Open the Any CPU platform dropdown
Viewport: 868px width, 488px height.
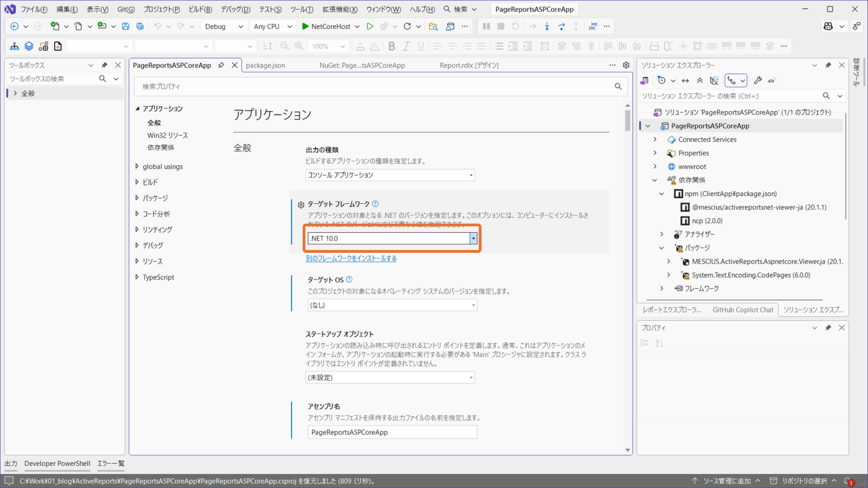click(273, 27)
